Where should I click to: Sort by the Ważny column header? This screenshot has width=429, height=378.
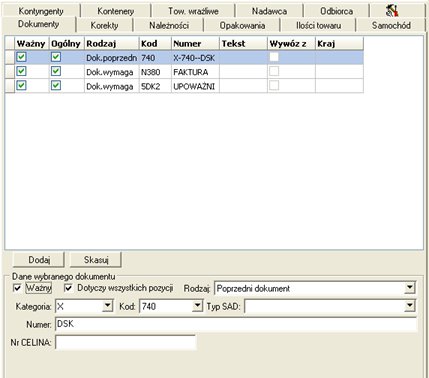[x=32, y=43]
